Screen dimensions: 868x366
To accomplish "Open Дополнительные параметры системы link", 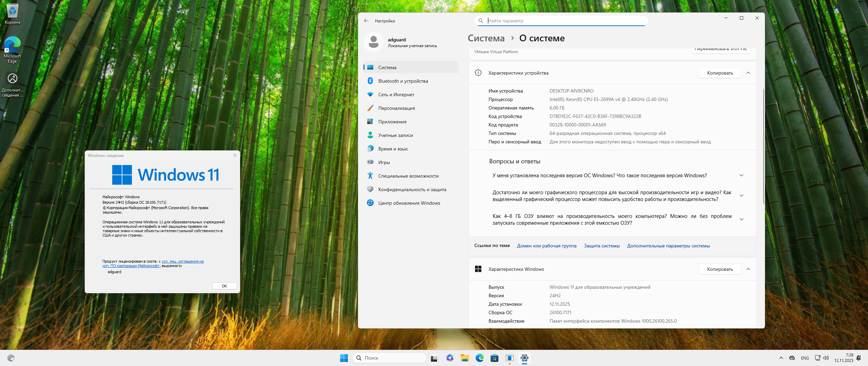I will point(668,246).
